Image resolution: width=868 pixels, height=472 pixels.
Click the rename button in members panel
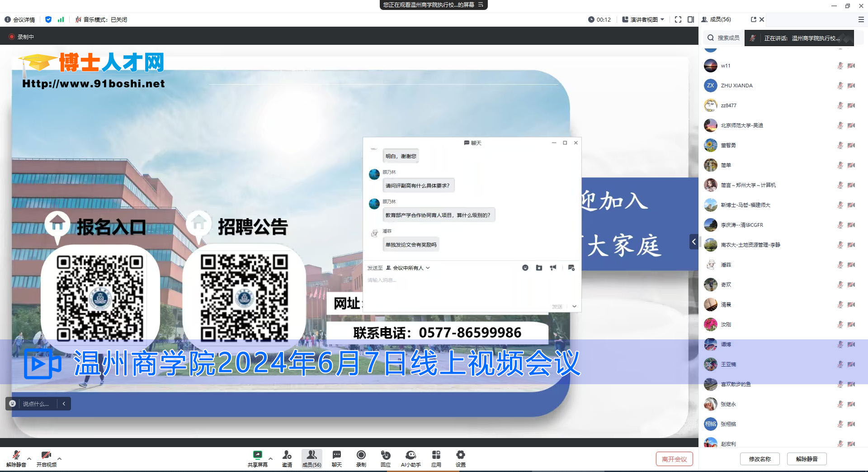pos(759,459)
